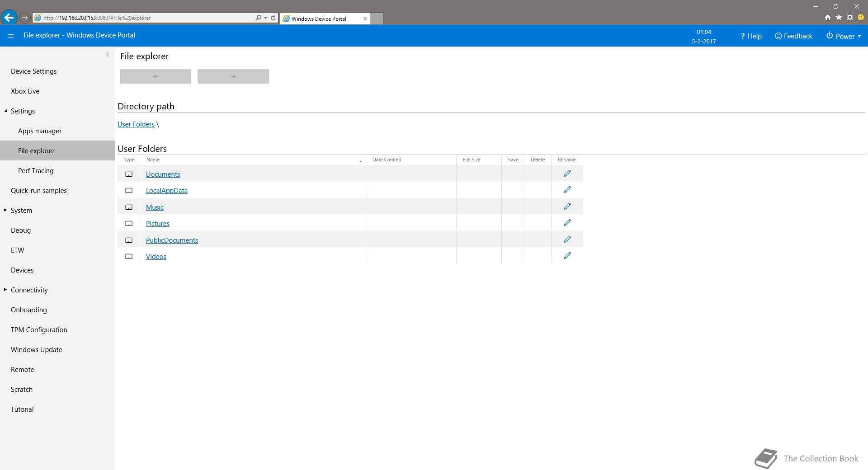Open the Documents folder
Image resolution: width=868 pixels, height=470 pixels.
click(163, 174)
